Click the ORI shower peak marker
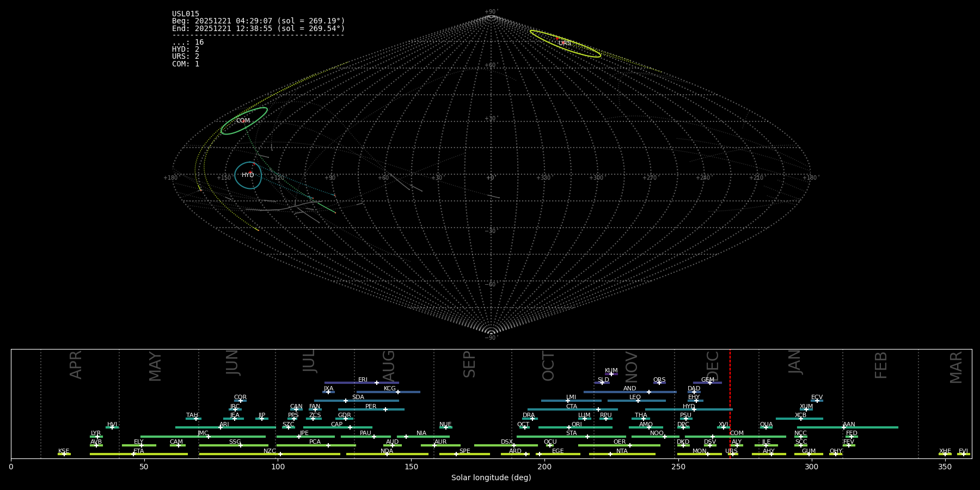Image resolution: width=980 pixels, height=490 pixels. point(569,427)
